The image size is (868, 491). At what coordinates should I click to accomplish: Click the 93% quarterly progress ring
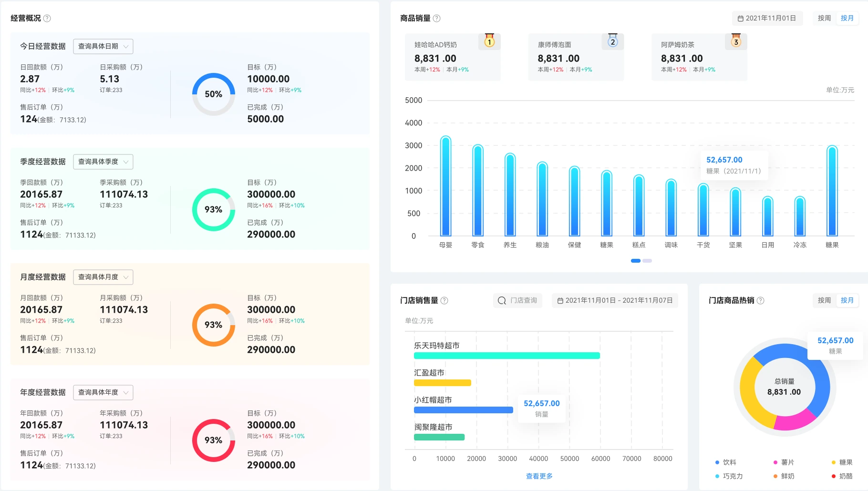pos(214,210)
